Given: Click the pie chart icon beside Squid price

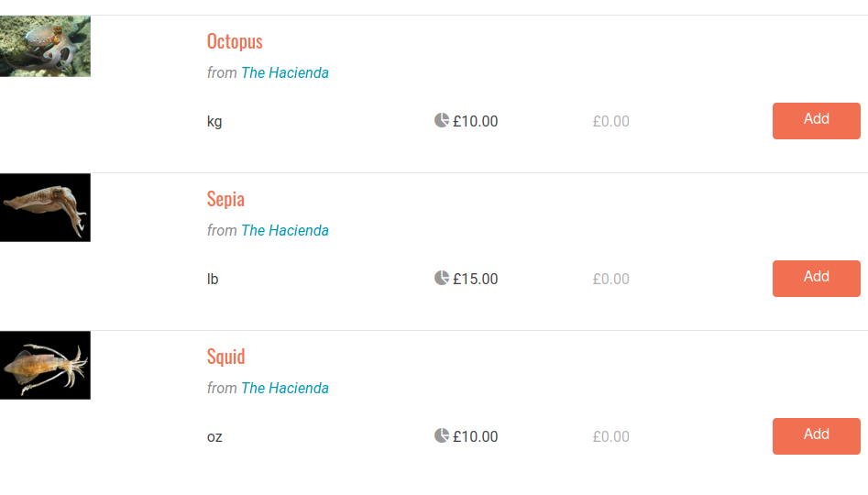Looking at the screenshot, I should [x=442, y=435].
